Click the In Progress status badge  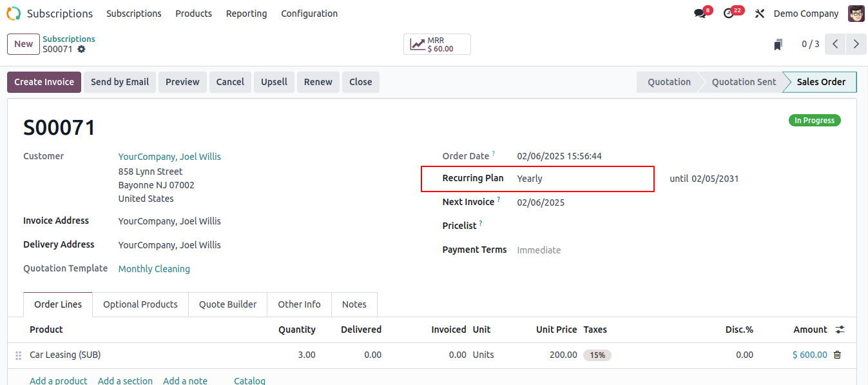(x=815, y=121)
